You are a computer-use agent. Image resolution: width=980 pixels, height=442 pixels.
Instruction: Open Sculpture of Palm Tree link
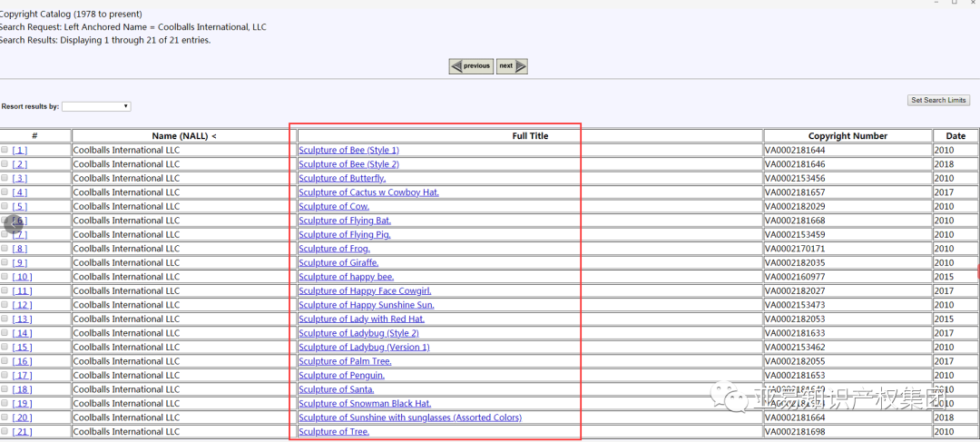(345, 360)
